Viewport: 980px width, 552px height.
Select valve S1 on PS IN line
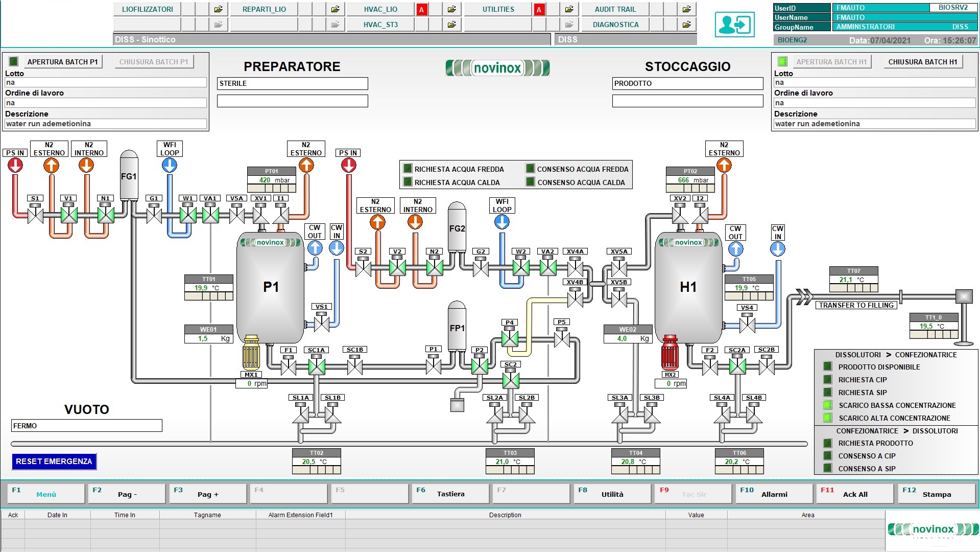35,213
